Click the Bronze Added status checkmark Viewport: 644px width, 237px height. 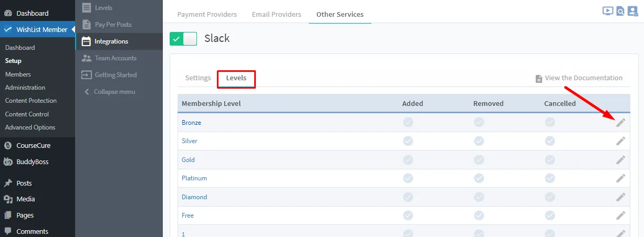point(408,122)
